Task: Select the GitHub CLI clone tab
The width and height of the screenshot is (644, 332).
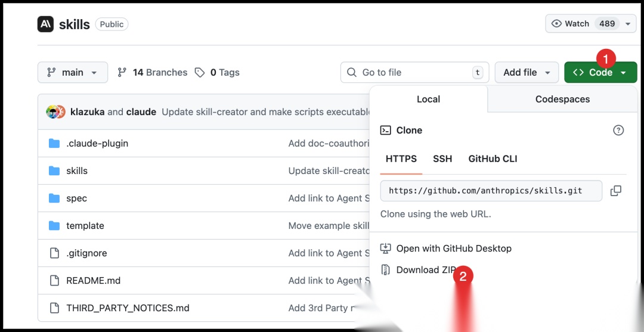Action: tap(493, 159)
